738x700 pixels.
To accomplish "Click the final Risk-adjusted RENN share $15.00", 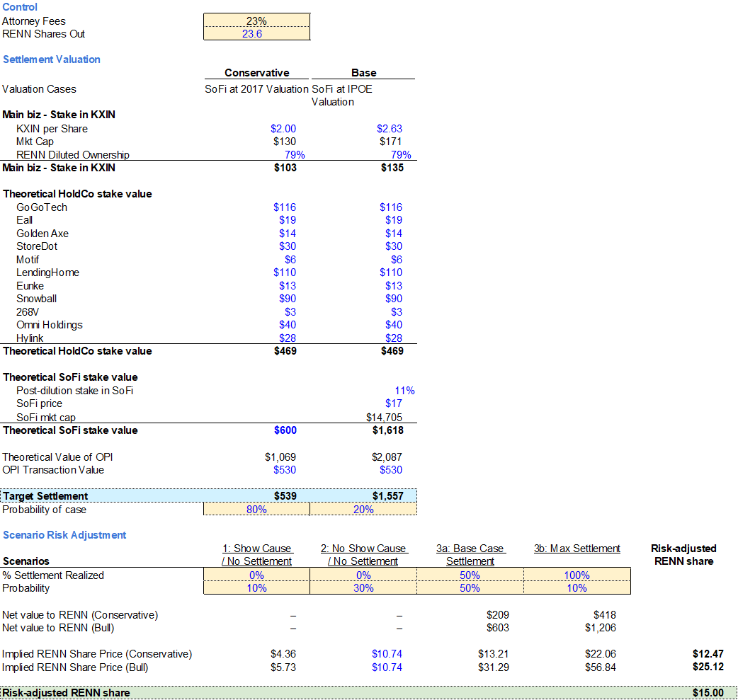I will coord(708,693).
